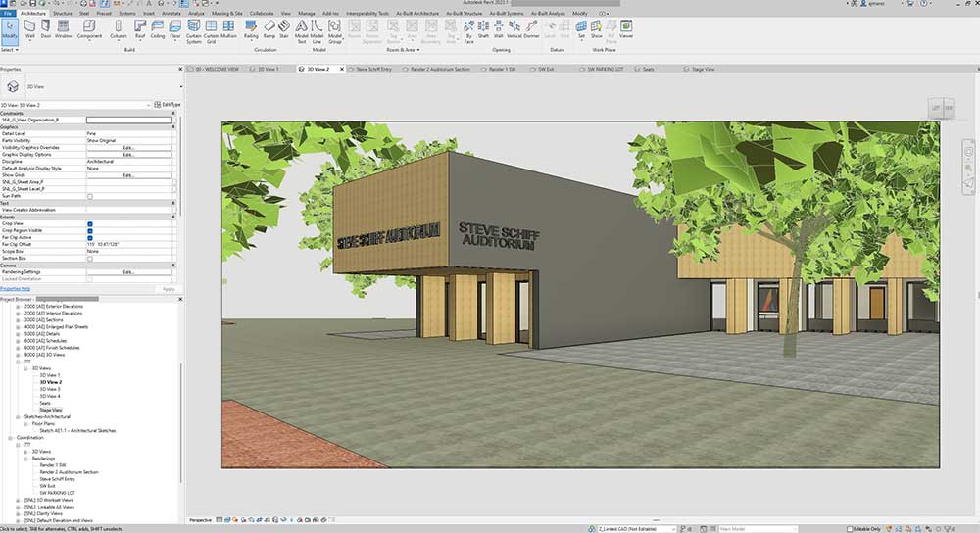The height and width of the screenshot is (533, 980).
Task: Click Edit for Visibility/Graphics Overrides
Action: tap(127, 147)
